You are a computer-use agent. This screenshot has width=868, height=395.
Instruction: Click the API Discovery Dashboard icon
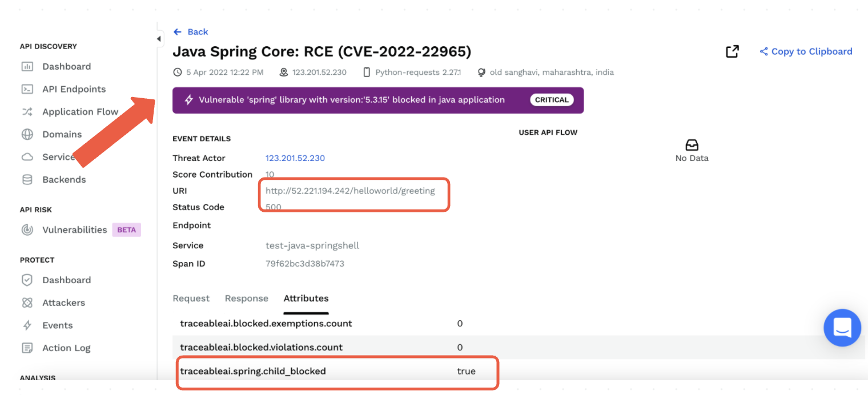[x=27, y=67]
